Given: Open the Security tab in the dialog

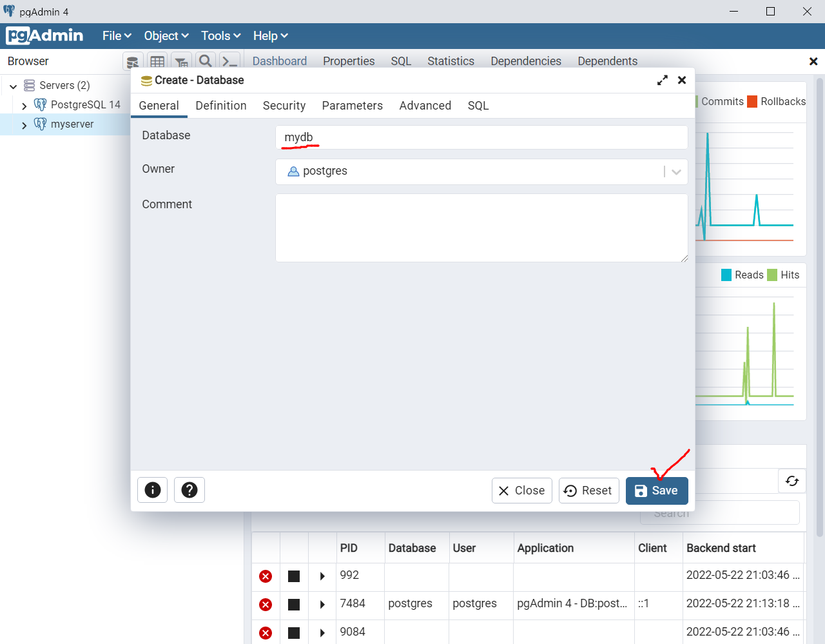Looking at the screenshot, I should (x=284, y=106).
